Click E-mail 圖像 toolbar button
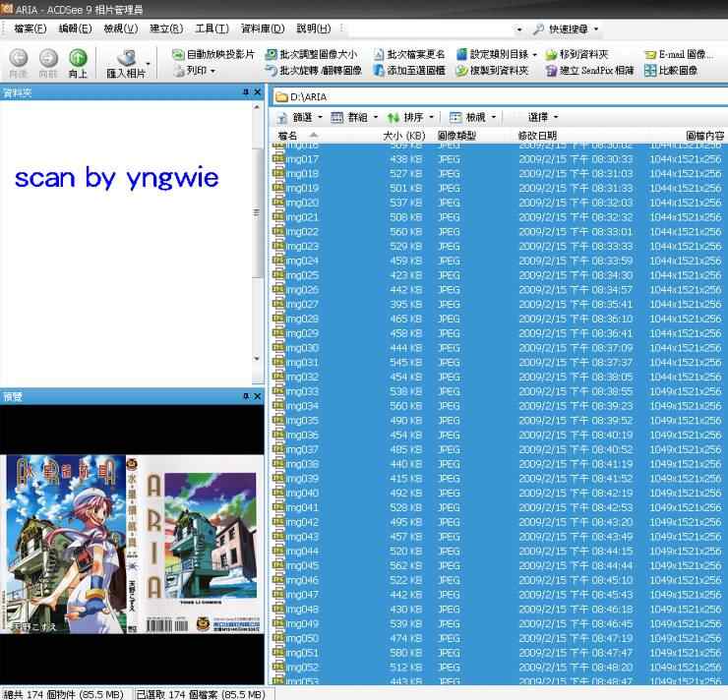The image size is (728, 700). coord(679,54)
